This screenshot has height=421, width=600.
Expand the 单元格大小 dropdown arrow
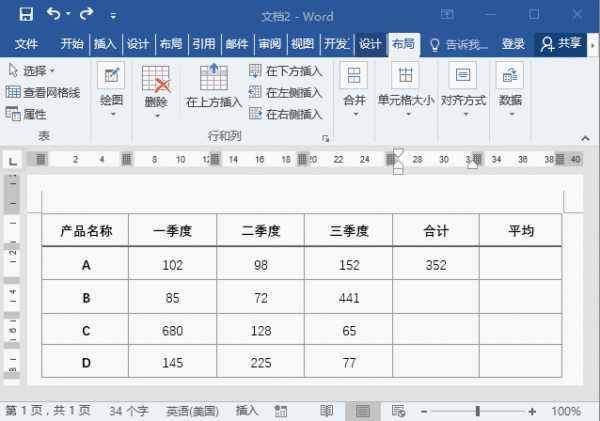(408, 114)
